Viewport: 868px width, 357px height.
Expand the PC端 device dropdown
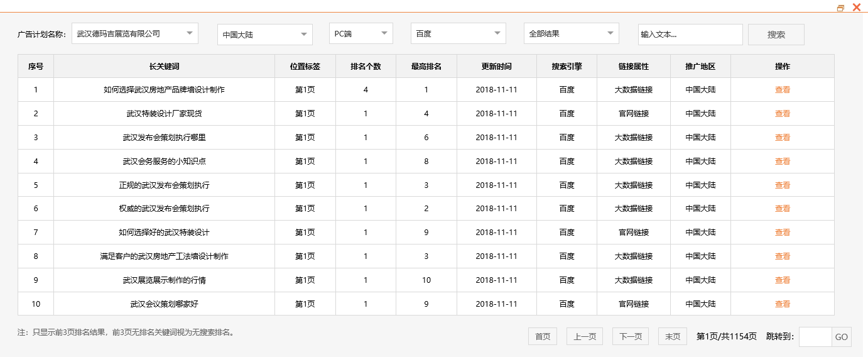361,33
